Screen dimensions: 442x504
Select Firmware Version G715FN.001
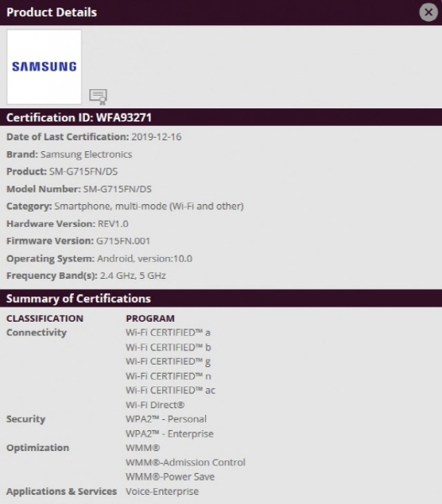click(x=124, y=241)
